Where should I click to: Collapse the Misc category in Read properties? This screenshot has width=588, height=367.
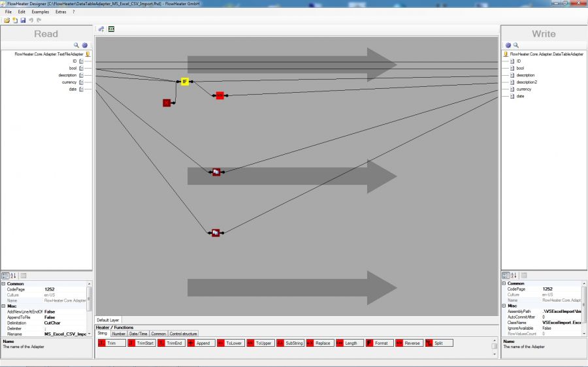(x=3, y=306)
